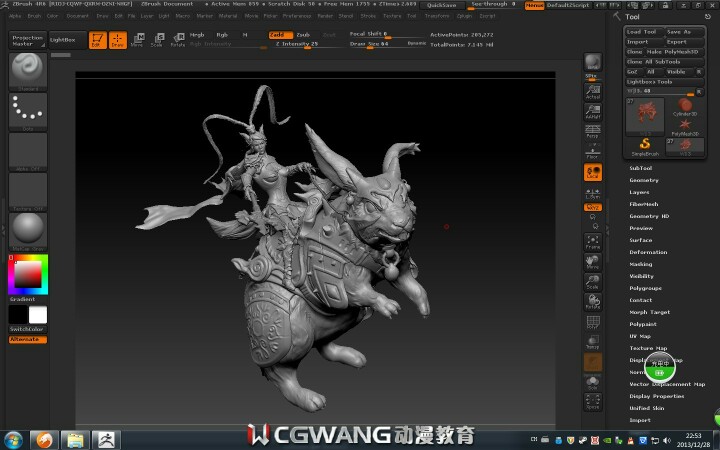Toggle Alternate color button
This screenshot has height=450, width=720.
tap(28, 339)
